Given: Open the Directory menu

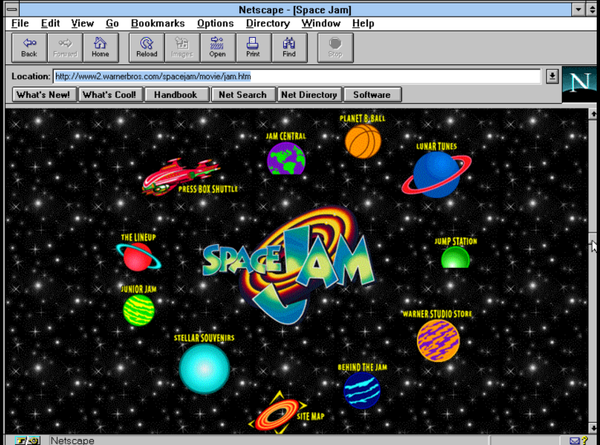Looking at the screenshot, I should click(268, 23).
